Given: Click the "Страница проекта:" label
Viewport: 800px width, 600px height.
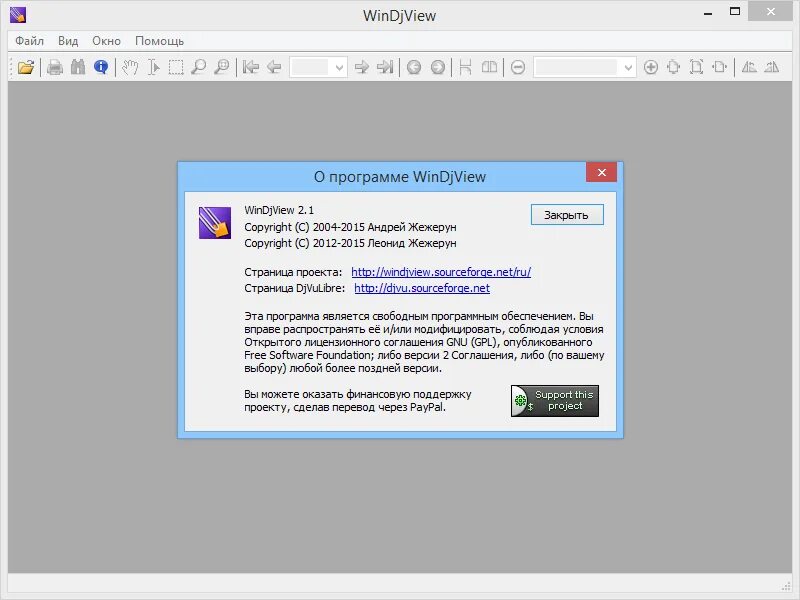Looking at the screenshot, I should (293, 272).
